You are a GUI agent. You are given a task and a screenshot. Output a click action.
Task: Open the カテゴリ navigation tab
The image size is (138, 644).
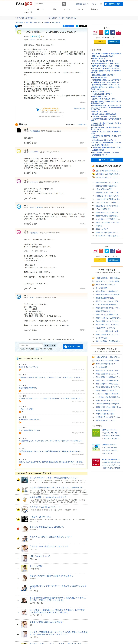(67, 9)
